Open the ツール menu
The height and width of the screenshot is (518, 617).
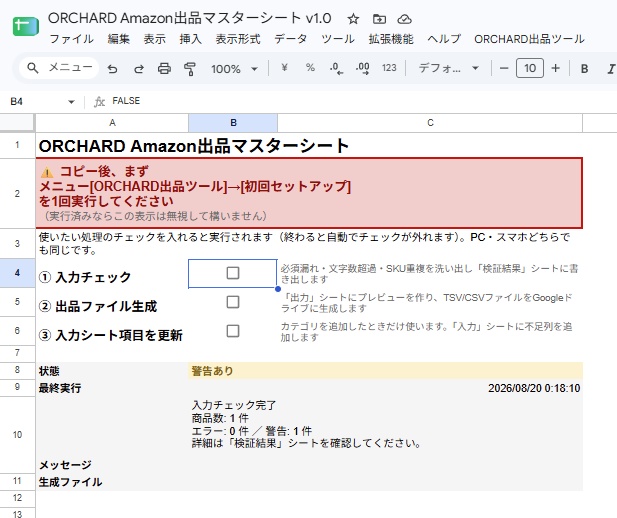point(338,39)
